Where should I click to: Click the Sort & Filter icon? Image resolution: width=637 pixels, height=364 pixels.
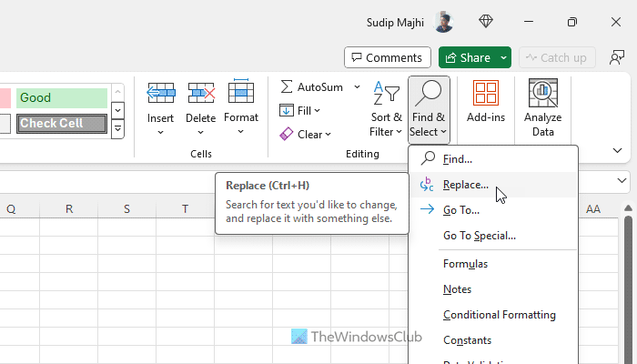386,94
